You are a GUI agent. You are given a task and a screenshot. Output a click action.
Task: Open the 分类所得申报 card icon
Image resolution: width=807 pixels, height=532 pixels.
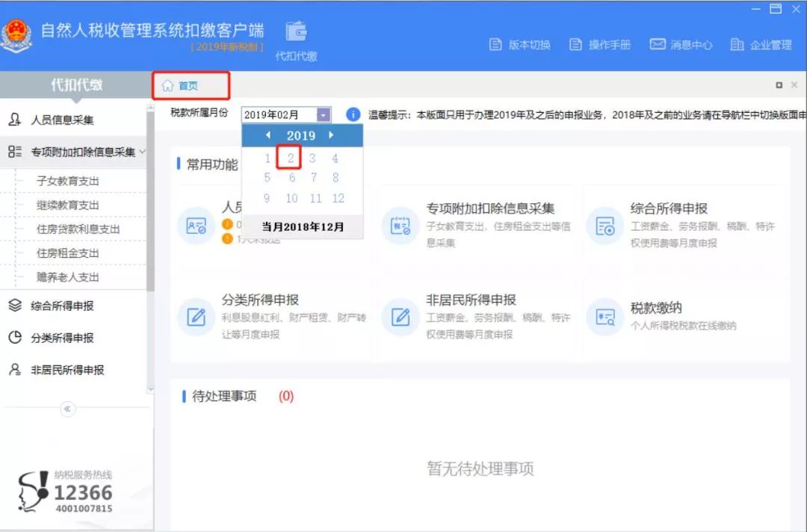click(x=196, y=318)
